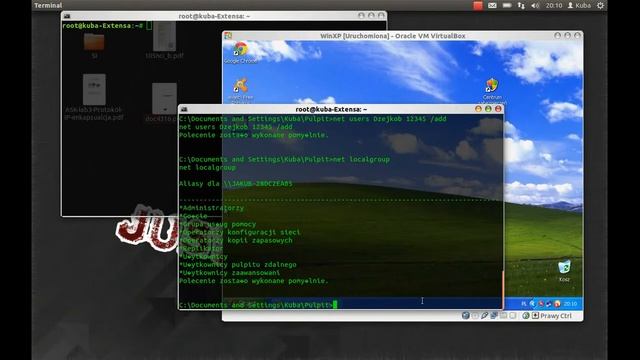Maximize the front root@kuba-Extensa terminal
The width and height of the screenshot is (640, 360).
[x=488, y=109]
